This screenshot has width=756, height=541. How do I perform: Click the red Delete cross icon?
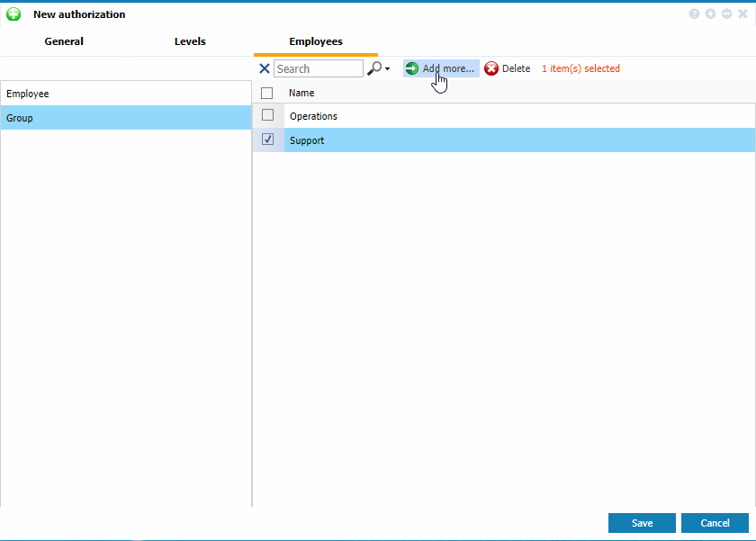tap(491, 68)
